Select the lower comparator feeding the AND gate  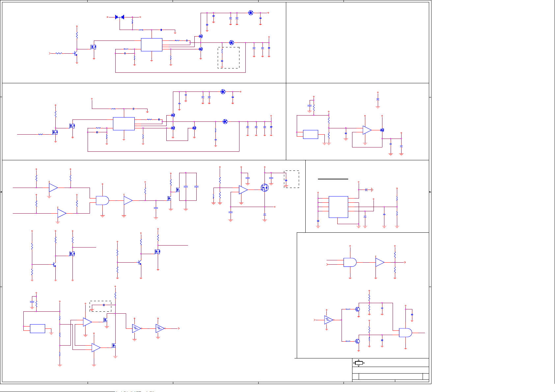coord(62,213)
